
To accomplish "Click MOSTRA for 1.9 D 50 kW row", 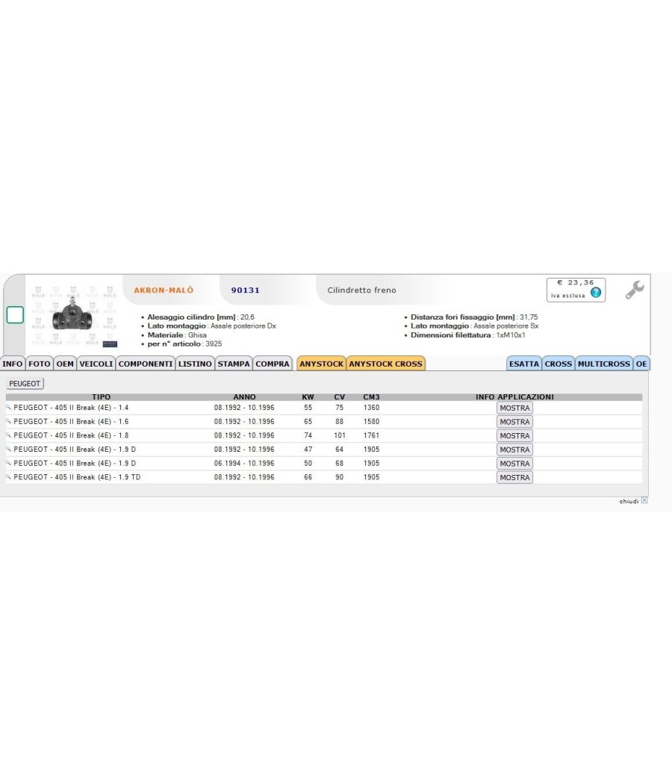I will coord(514,464).
